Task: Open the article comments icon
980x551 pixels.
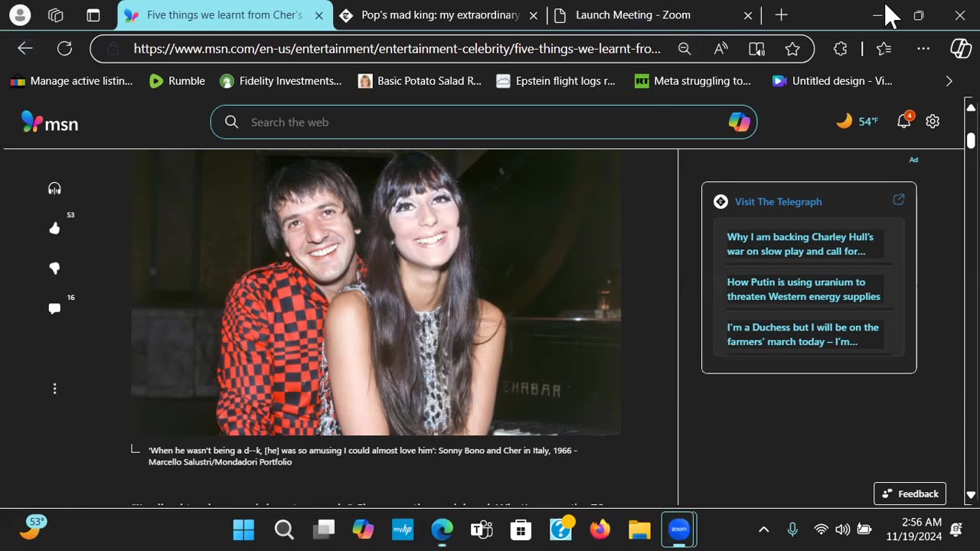Action: coord(54,308)
